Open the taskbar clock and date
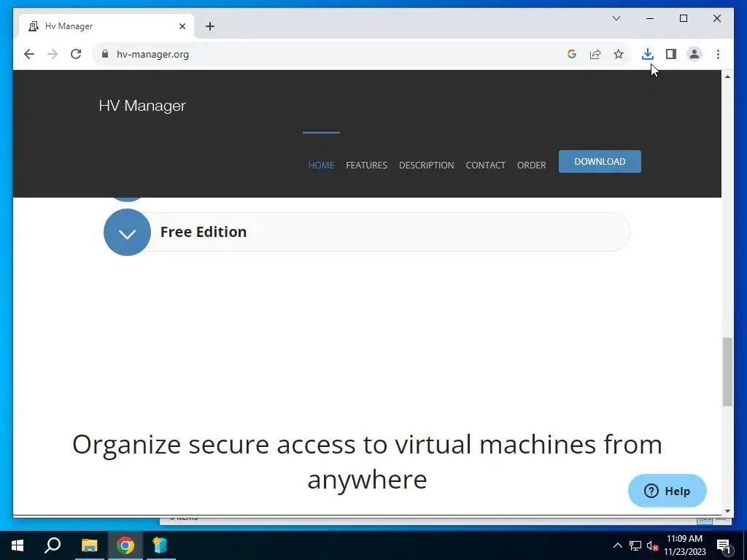This screenshot has width=747, height=560. point(684,545)
